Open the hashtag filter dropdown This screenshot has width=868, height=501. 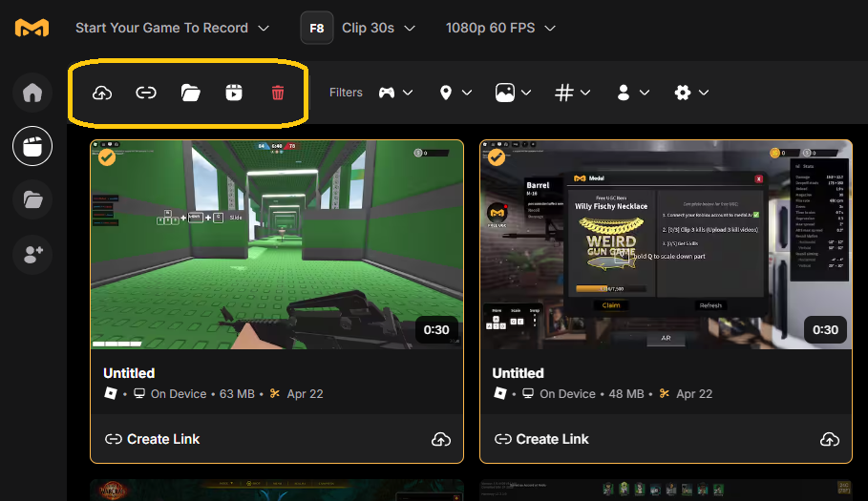click(x=572, y=93)
